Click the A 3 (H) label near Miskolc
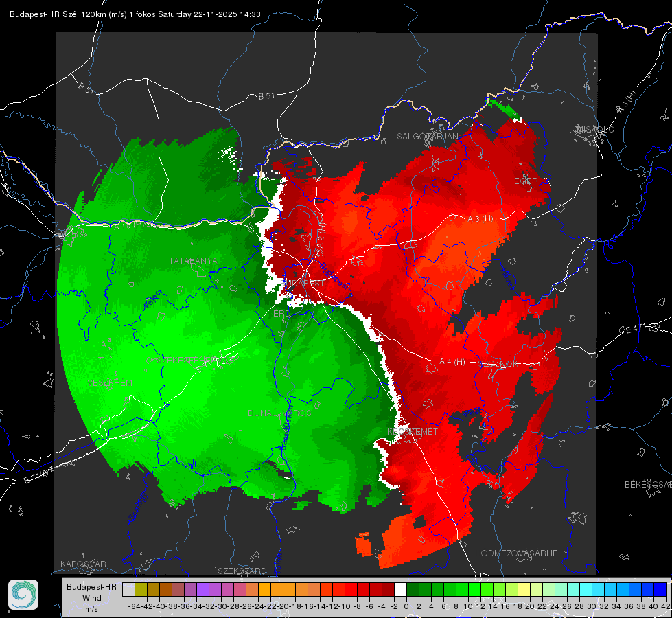This screenshot has width=672, height=618. coord(627,102)
